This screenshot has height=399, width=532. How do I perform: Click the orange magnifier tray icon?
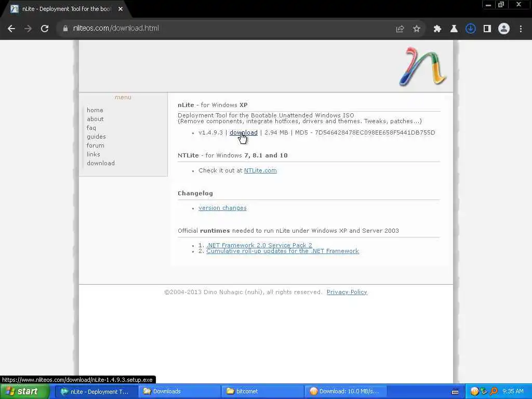pyautogui.click(x=494, y=392)
